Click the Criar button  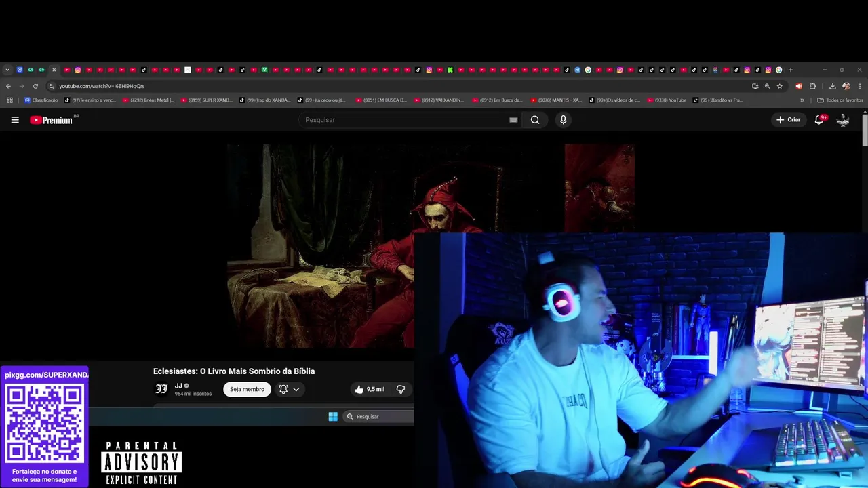pyautogui.click(x=789, y=120)
